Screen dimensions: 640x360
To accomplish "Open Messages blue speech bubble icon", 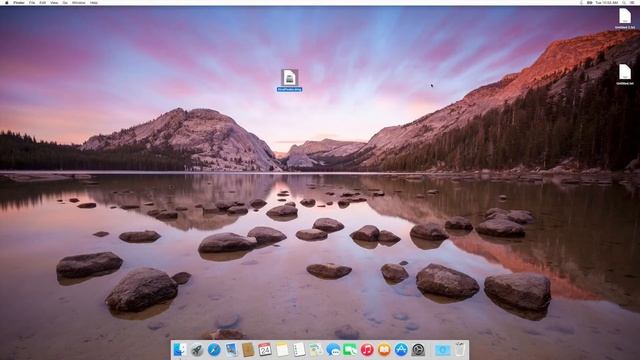I will [333, 350].
